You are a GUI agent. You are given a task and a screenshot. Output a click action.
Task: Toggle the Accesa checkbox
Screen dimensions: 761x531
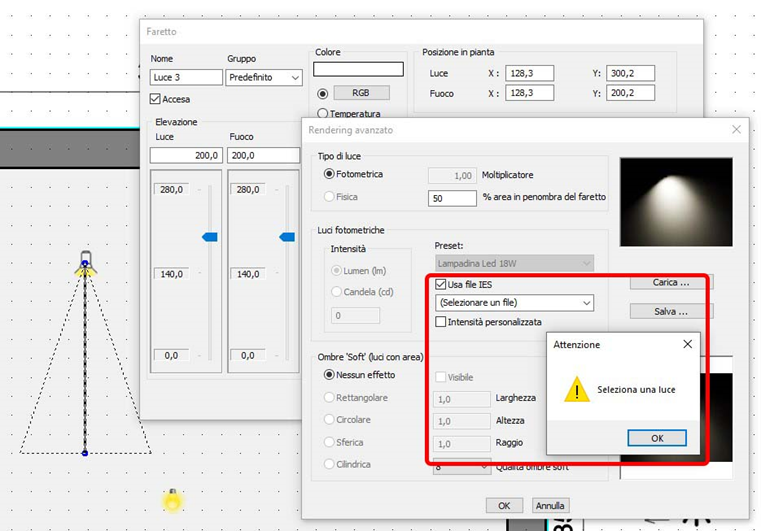click(155, 99)
